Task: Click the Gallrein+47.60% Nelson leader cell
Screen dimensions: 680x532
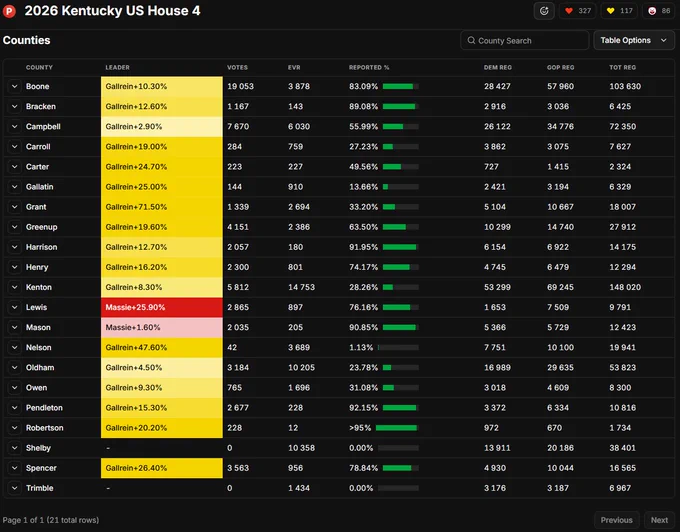Action: [x=162, y=347]
